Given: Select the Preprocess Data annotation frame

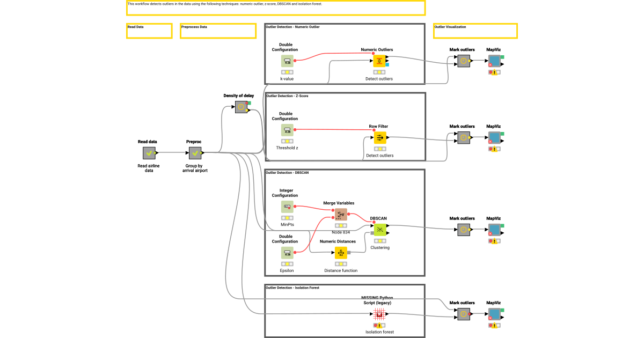Looking at the screenshot, I should pyautogui.click(x=217, y=31).
